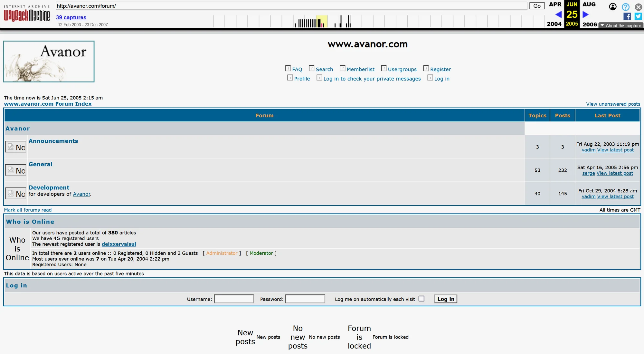Viewport: 644px width, 354px height.
Task: Click the Avanor category heading
Action: 17,129
